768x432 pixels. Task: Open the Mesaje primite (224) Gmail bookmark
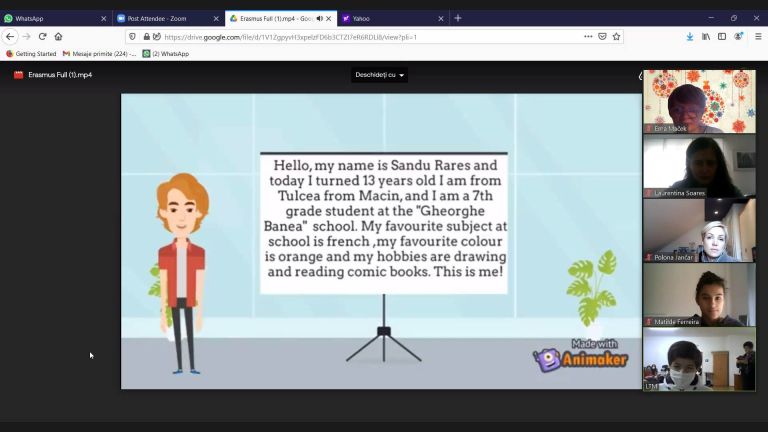tap(99, 54)
